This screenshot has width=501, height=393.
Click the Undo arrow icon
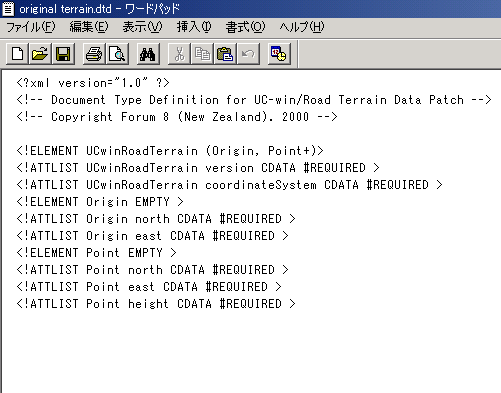tap(248, 54)
